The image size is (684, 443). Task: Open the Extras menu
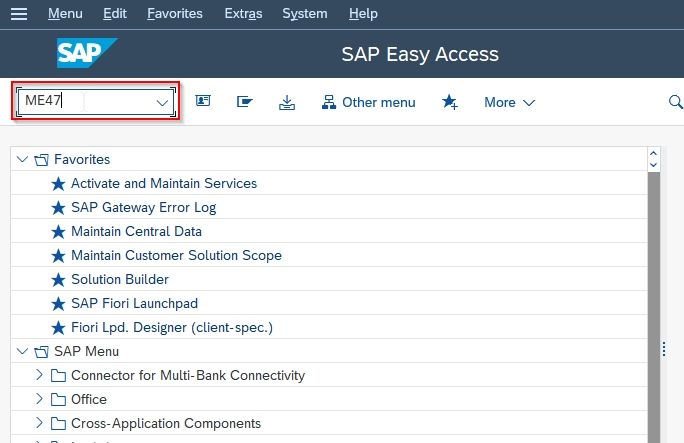point(243,14)
